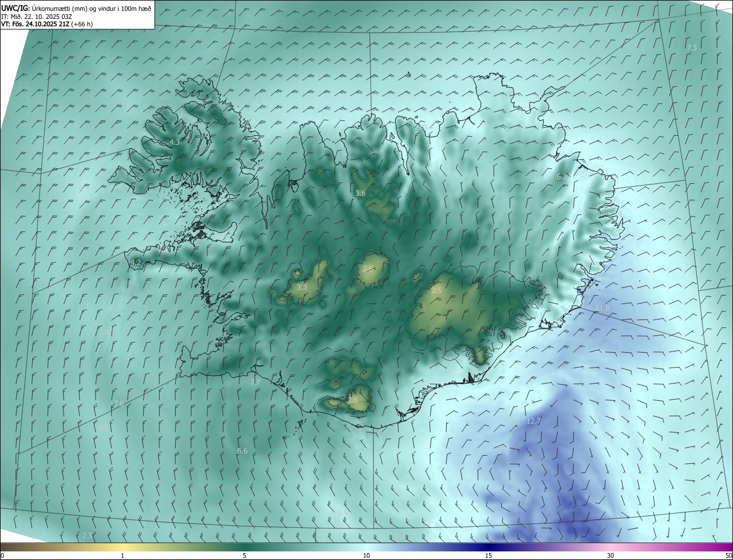
Task: Click the 11.6 value label off the coast
Action: click(602, 308)
